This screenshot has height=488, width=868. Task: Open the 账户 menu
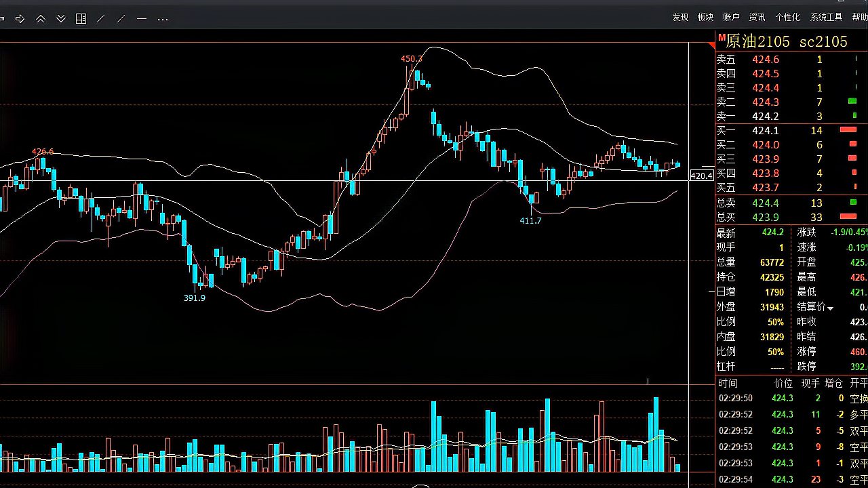tap(731, 17)
